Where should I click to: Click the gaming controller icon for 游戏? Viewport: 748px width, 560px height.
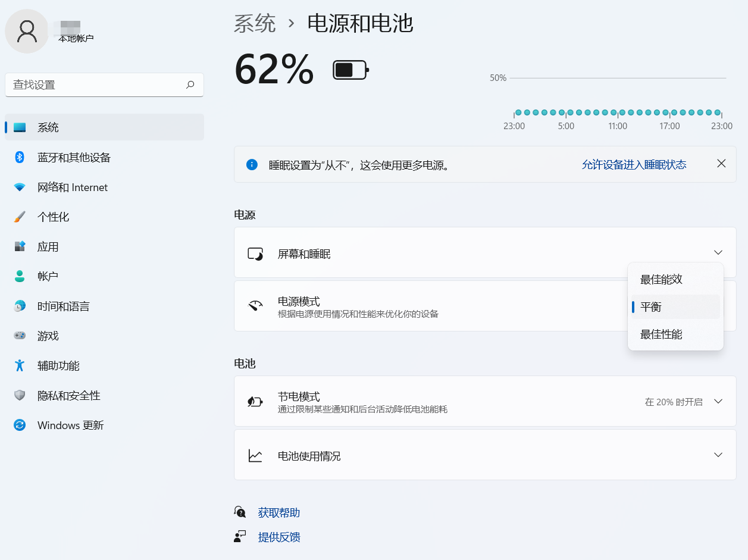pos(20,336)
